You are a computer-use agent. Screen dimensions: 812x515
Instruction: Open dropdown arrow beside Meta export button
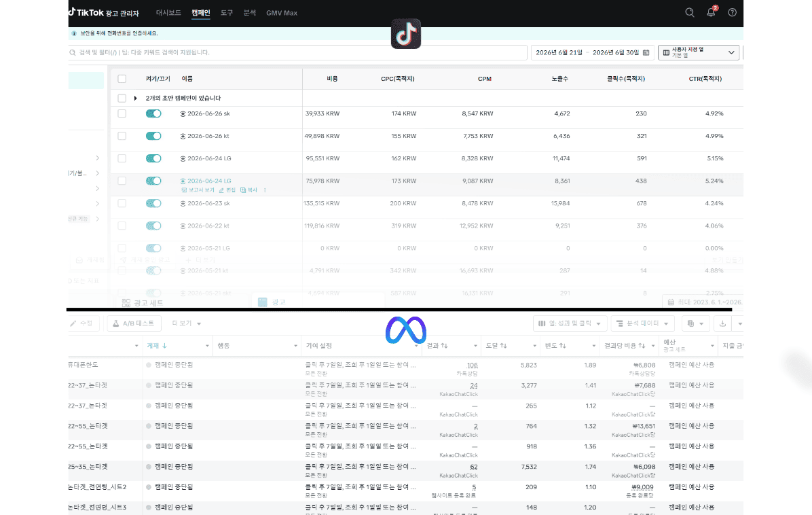pos(739,323)
